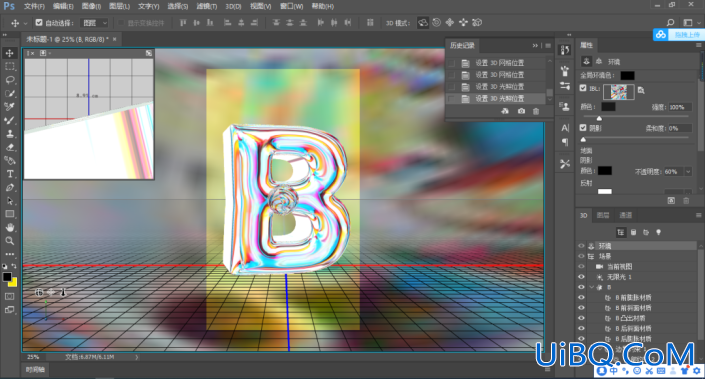Screen dimensions: 705x379
Task: Select the Quick Selection tool
Action: (x=9, y=94)
